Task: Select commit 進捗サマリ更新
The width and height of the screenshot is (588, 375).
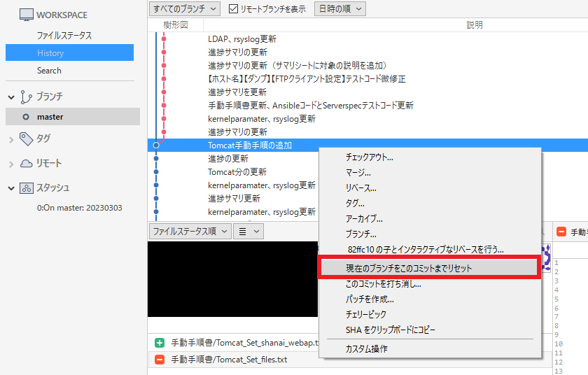Action: coord(234,199)
